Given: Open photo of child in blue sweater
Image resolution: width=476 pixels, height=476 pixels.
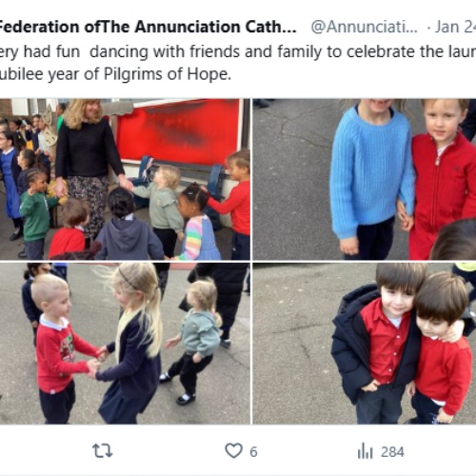Looking at the screenshot, I should pos(365,179).
